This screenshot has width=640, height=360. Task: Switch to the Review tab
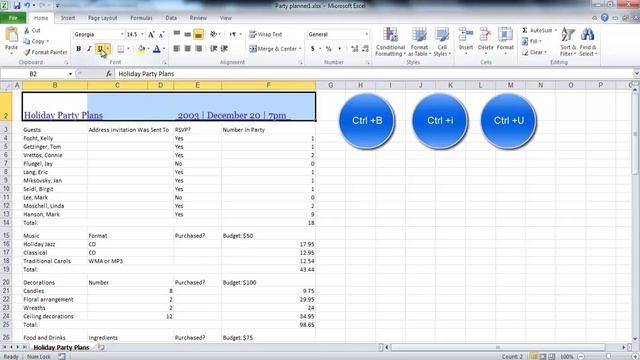(x=198, y=18)
